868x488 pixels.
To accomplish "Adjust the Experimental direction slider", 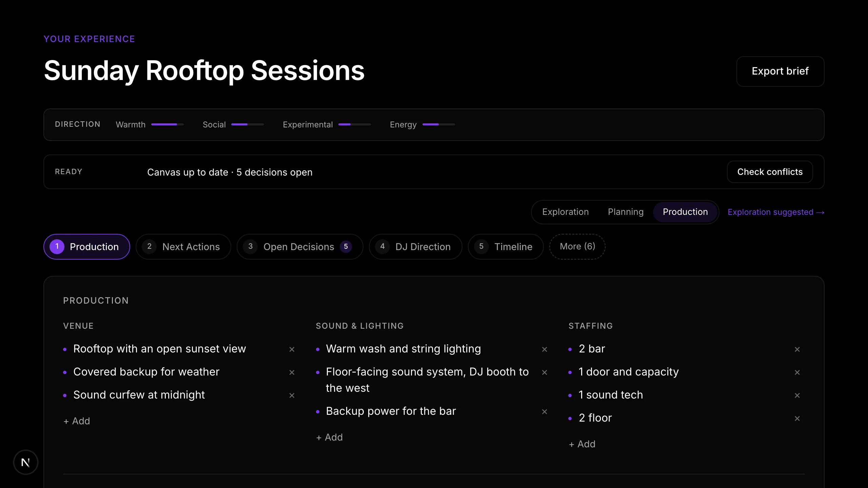I will coord(355,124).
